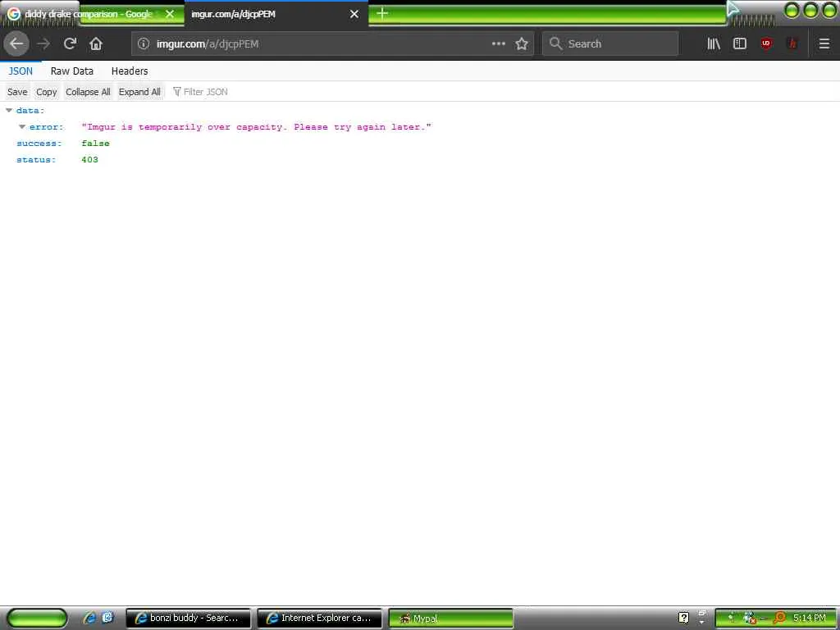This screenshot has height=630, width=840.
Task: Go to the home page icon
Action: click(96, 43)
